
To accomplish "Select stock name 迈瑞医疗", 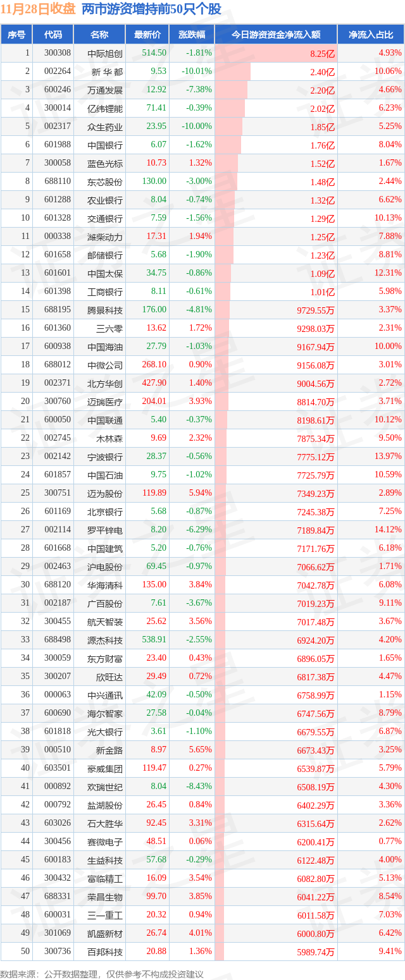I will tap(106, 402).
